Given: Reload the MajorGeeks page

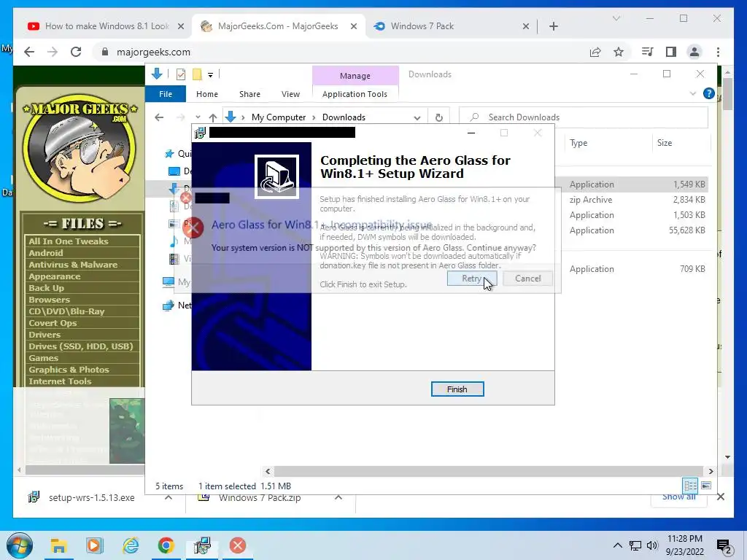Looking at the screenshot, I should pyautogui.click(x=76, y=52).
